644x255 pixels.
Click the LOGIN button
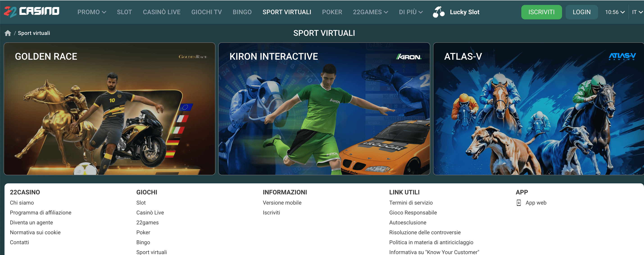click(581, 12)
